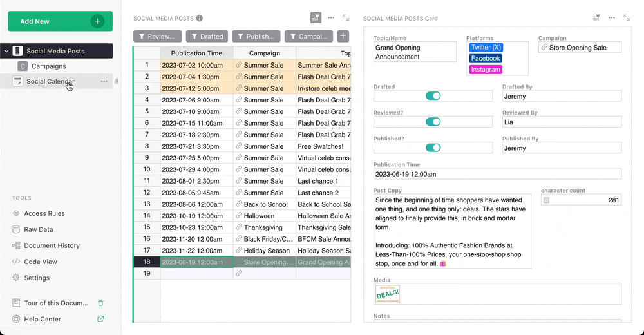The width and height of the screenshot is (644, 335).
Task: Collapse the Social Media Posts page tree
Action: click(x=6, y=51)
